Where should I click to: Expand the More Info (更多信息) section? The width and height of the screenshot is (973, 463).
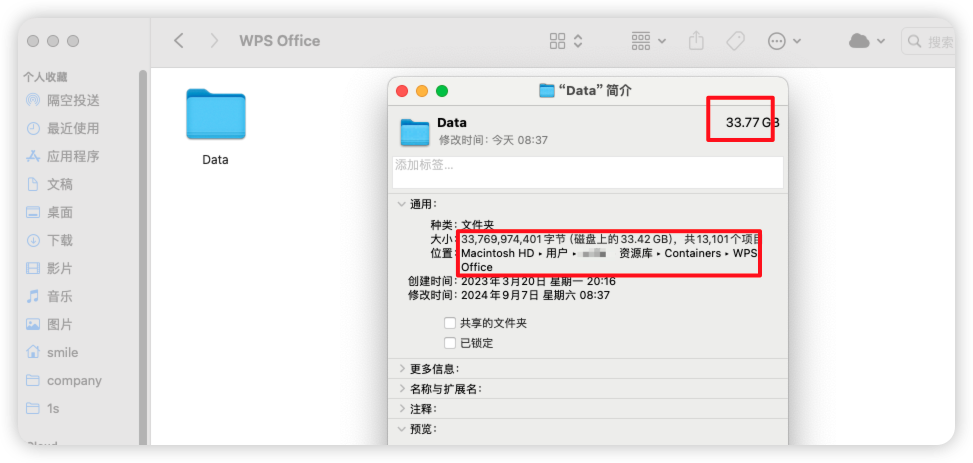402,369
